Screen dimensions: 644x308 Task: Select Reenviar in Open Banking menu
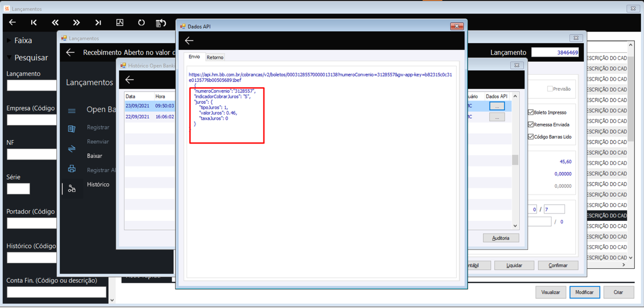[x=98, y=141]
